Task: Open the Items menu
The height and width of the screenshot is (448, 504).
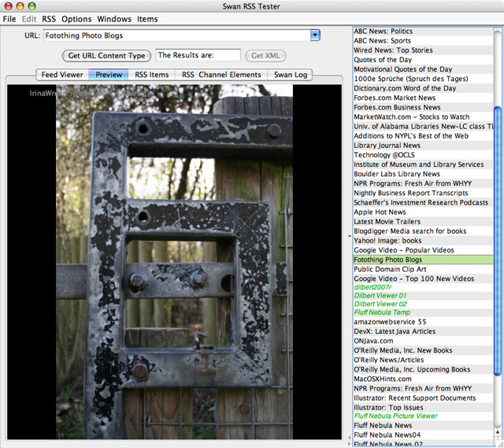Action: [147, 19]
